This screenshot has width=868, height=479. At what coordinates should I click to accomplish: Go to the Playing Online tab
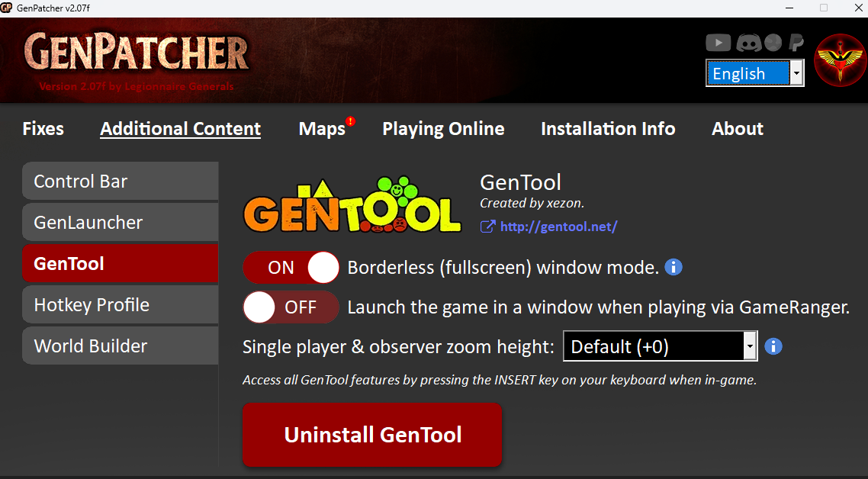click(443, 129)
